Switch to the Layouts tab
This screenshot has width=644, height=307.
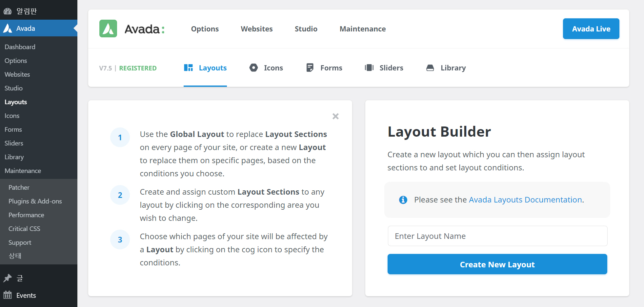pos(205,68)
